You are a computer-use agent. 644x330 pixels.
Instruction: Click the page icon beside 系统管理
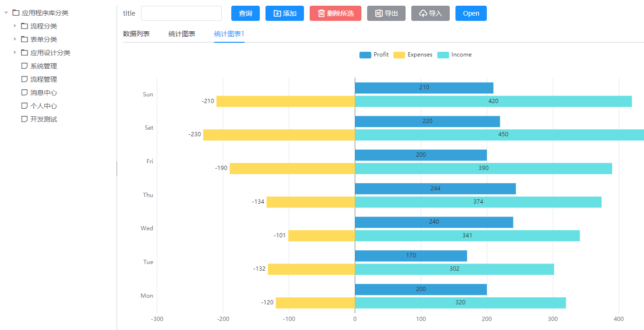pyautogui.click(x=25, y=66)
